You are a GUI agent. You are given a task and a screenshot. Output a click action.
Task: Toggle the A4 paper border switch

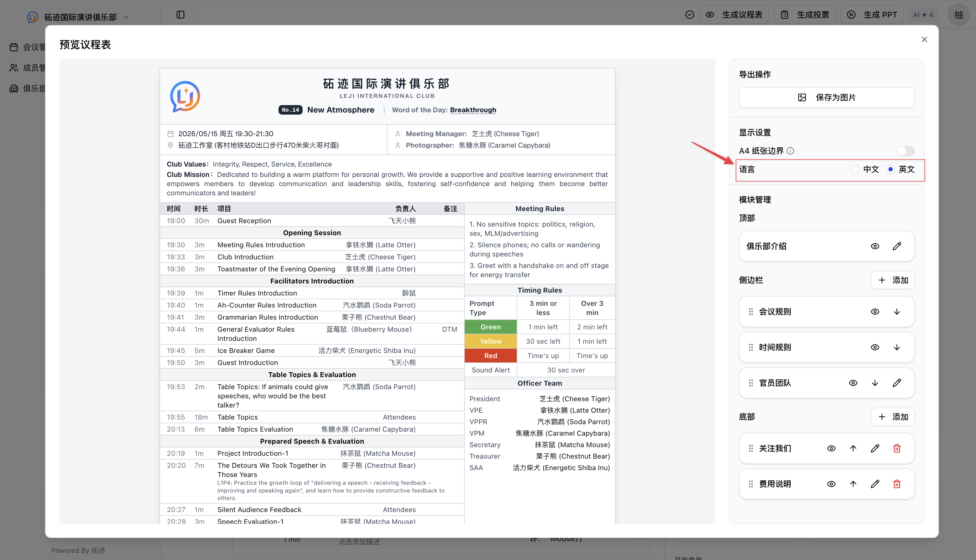[x=905, y=151]
